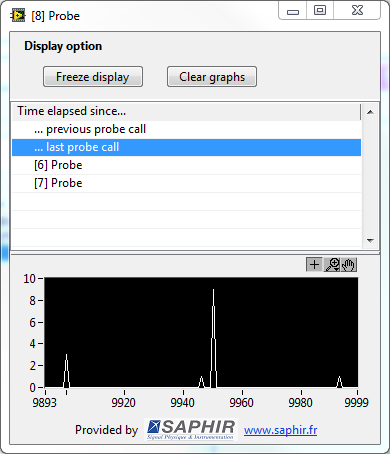Click the Clear graphs button
Image resolution: width=390 pixels, height=454 pixels.
pos(212,77)
